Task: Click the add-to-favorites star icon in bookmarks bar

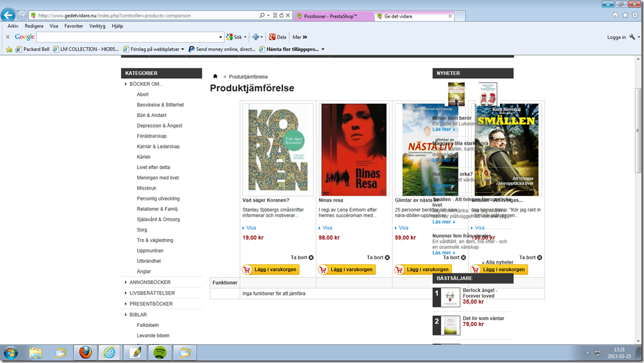Action: [9, 49]
